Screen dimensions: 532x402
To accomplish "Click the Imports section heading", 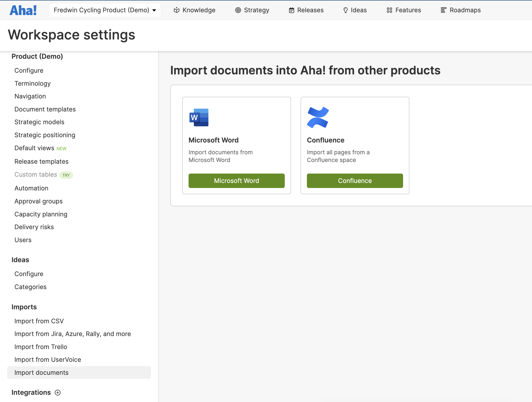I will [x=24, y=307].
